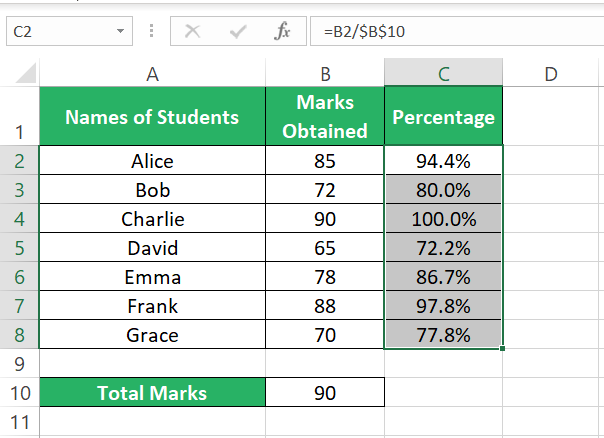
Task: Open the Name Box dropdown arrow
Action: [x=120, y=31]
